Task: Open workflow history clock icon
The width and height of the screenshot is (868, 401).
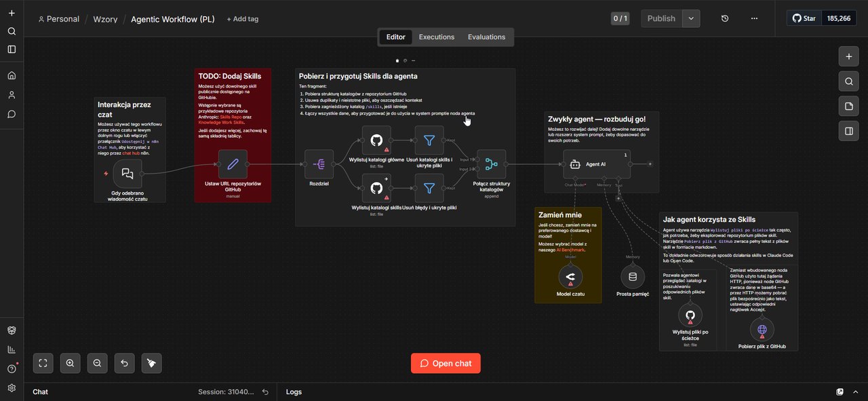Action: tap(725, 18)
